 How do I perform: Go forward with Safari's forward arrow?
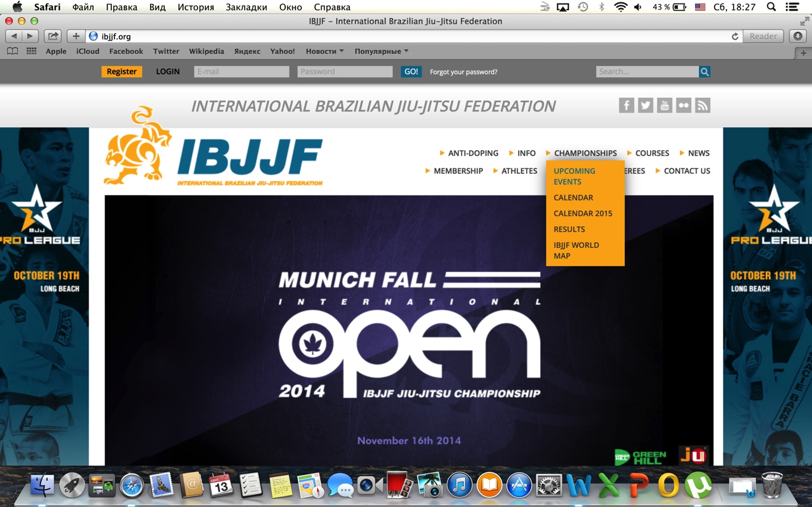[30, 36]
